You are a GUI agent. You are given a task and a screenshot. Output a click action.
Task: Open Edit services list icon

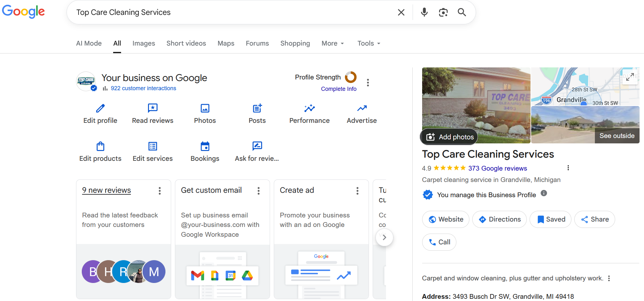point(152,146)
